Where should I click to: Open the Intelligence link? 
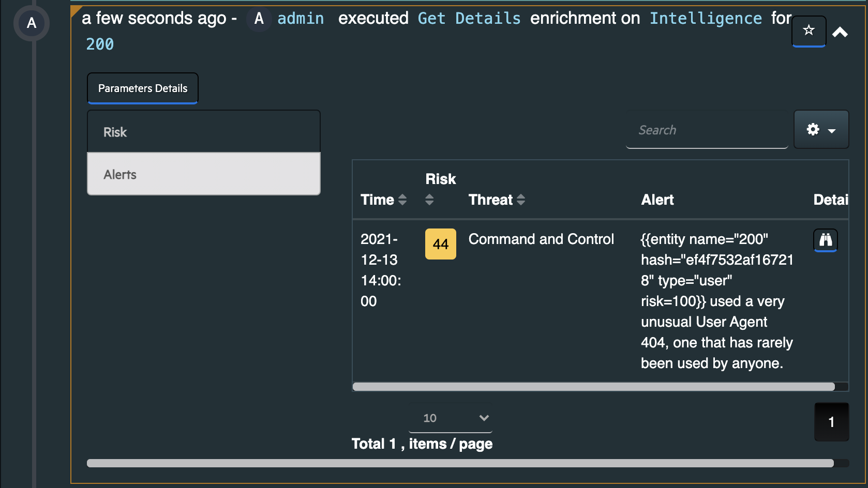706,19
